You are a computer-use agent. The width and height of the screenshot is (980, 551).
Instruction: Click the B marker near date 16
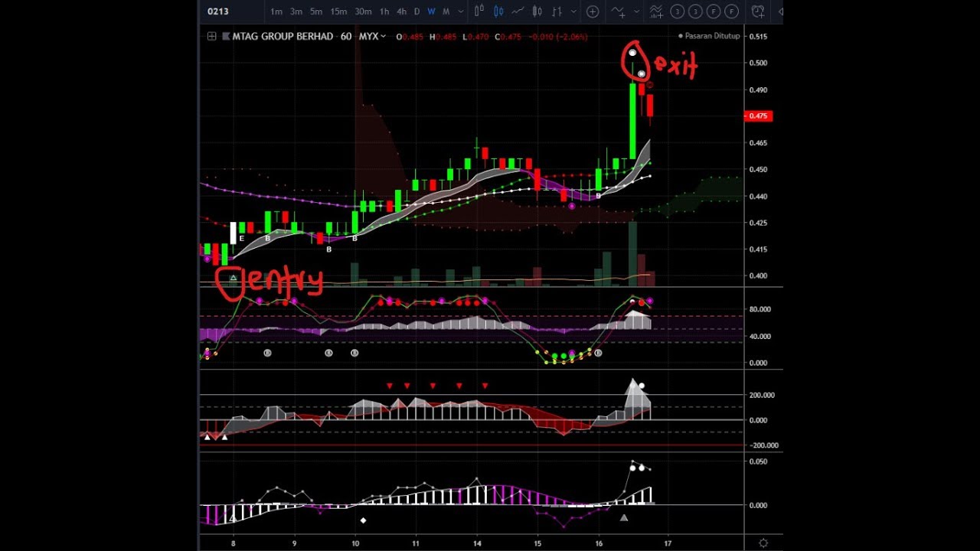[599, 197]
